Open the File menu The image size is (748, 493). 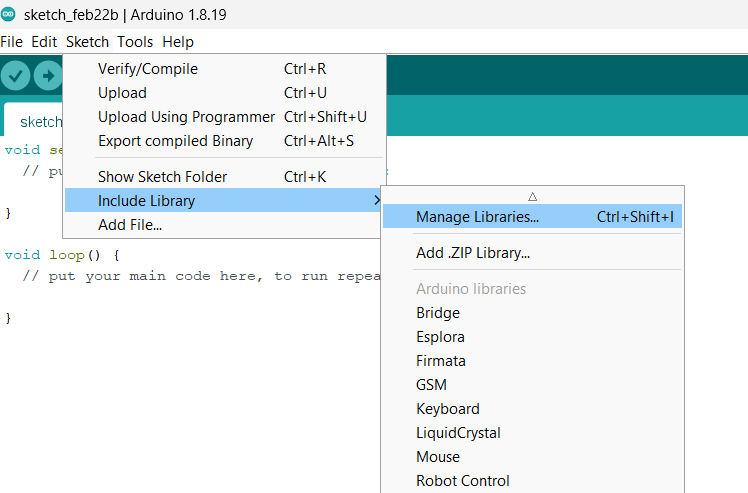point(12,42)
